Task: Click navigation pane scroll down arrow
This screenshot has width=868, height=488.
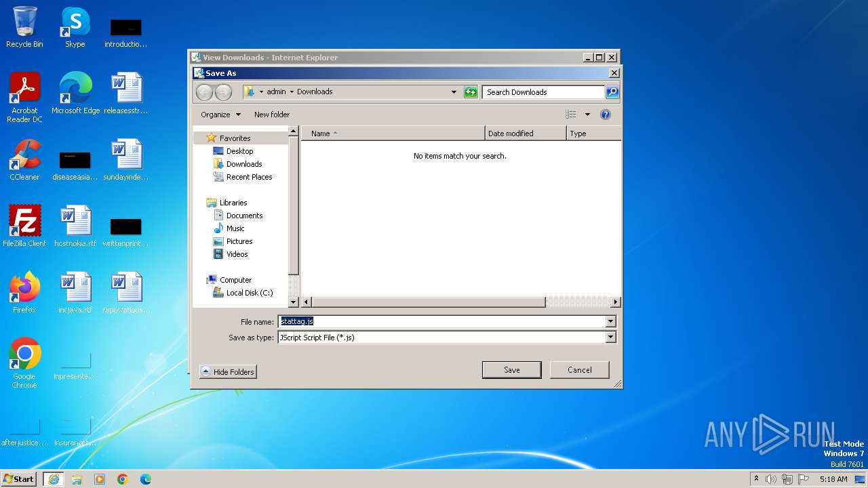Action: click(x=294, y=302)
